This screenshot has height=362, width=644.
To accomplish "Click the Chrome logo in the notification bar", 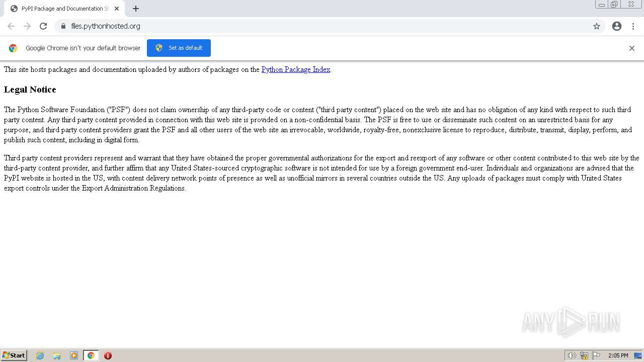I will click(x=13, y=48).
